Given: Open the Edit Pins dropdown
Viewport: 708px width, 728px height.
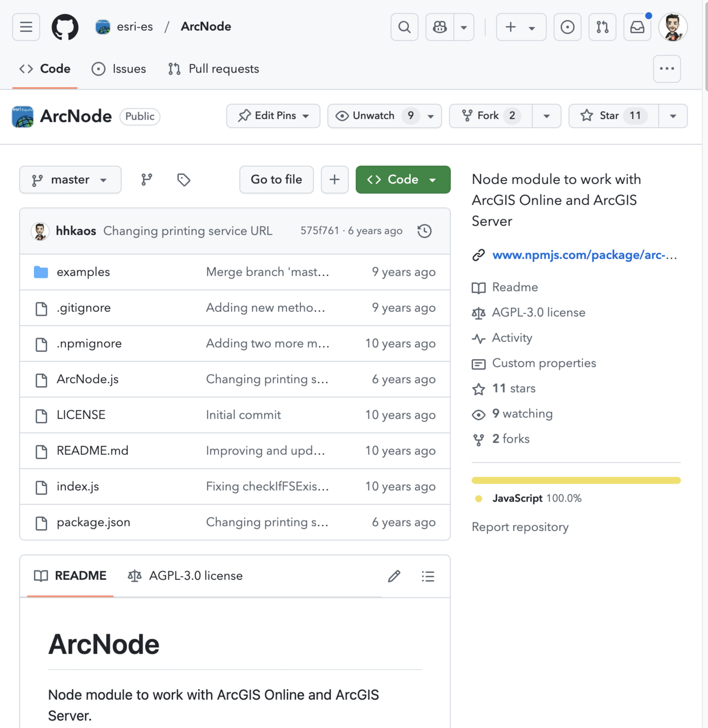Looking at the screenshot, I should click(x=273, y=116).
